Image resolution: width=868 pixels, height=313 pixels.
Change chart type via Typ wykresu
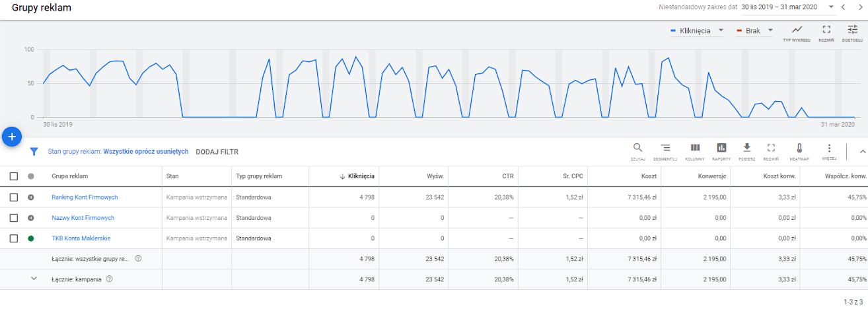click(x=797, y=30)
